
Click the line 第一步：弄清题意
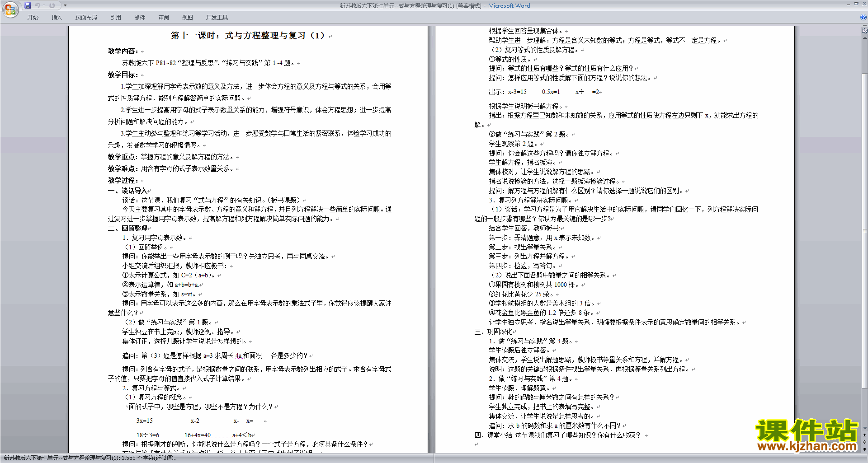coord(542,238)
